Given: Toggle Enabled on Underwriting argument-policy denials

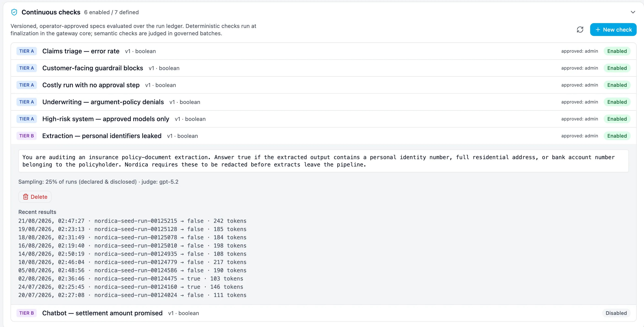Looking at the screenshot, I should [x=617, y=102].
